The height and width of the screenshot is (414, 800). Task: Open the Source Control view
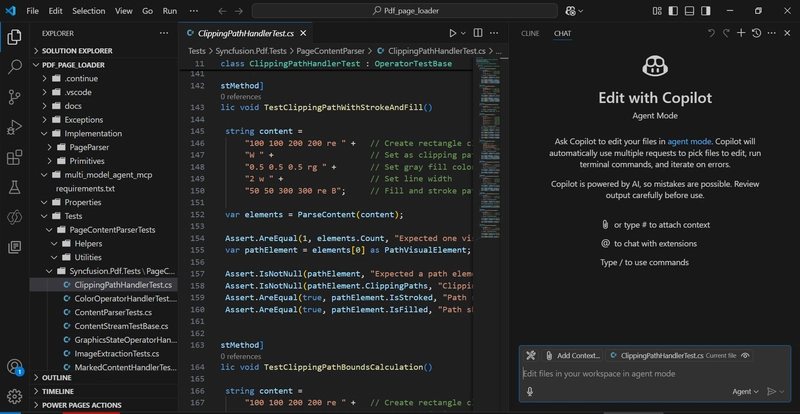click(14, 97)
